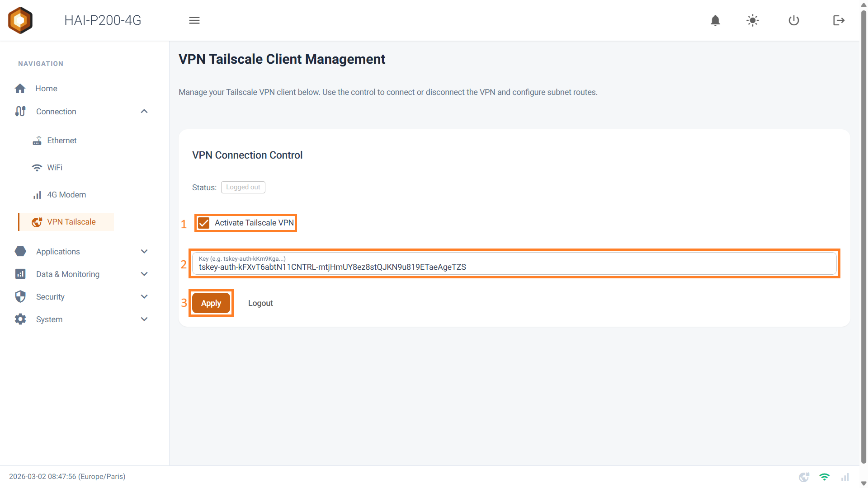Open the 4G Modem page
This screenshot has width=868, height=488.
(66, 195)
